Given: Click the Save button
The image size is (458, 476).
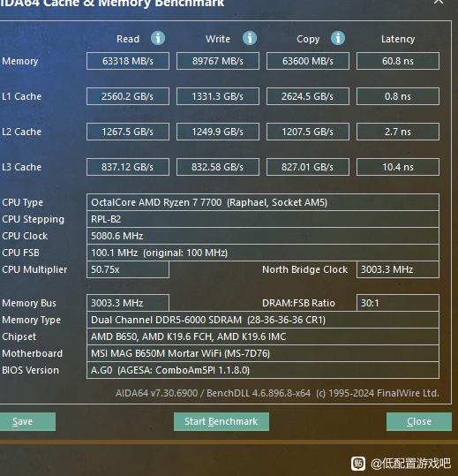Looking at the screenshot, I should [27, 421].
